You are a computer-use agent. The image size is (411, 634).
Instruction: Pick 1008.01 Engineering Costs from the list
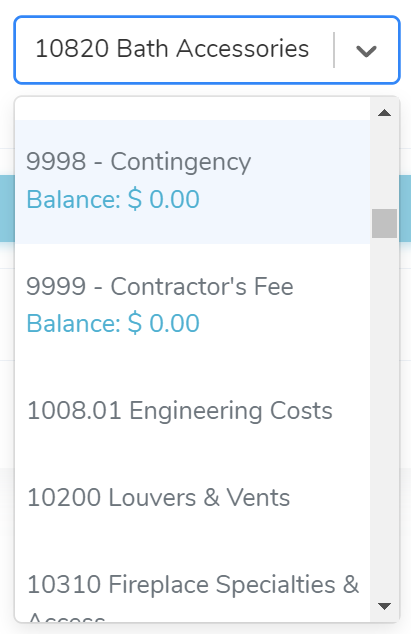193,411
